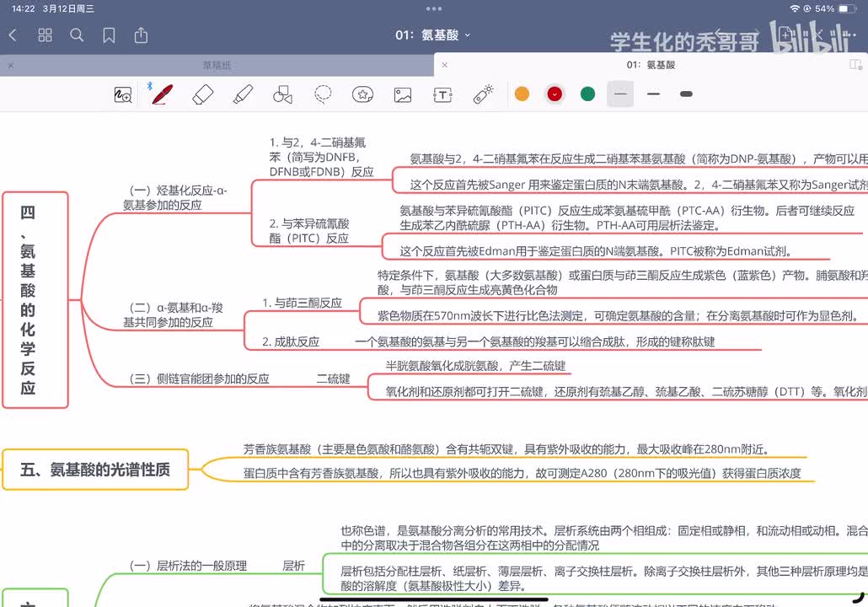
Task: Click the (一) 层析法的一般原理 branch
Action: click(188, 566)
